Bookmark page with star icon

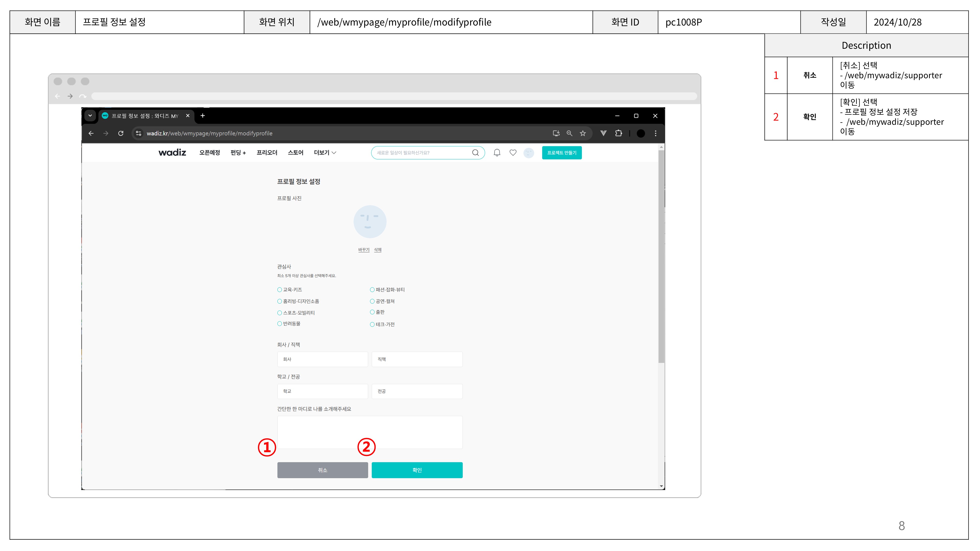(582, 133)
